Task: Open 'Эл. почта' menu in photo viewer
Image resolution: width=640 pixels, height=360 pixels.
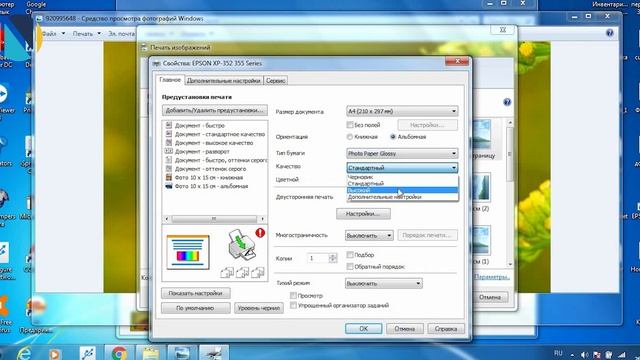Action: [x=121, y=33]
